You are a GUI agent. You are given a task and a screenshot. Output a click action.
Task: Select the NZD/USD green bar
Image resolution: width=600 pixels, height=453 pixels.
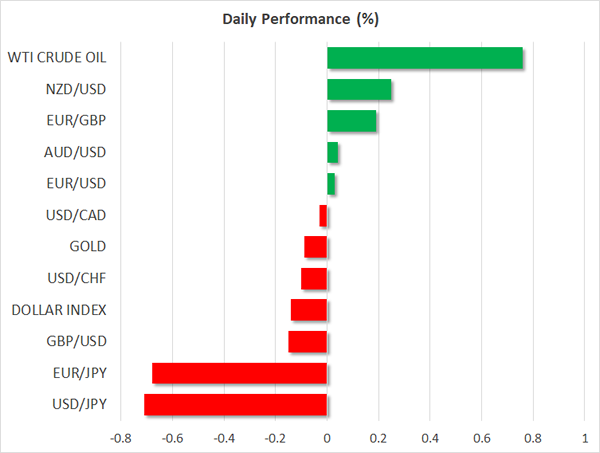(x=359, y=90)
